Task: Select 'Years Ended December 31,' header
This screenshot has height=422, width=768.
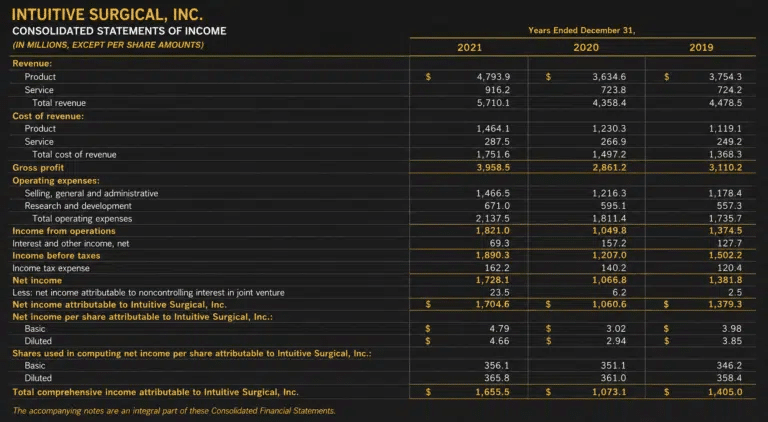Action: pyautogui.click(x=581, y=30)
